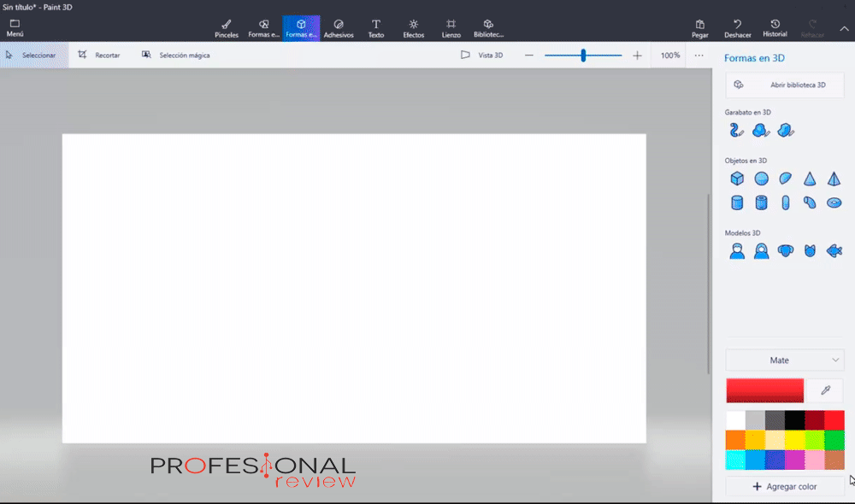This screenshot has height=504, width=855.
Task: Pick the yellow color swatch
Action: coord(794,440)
